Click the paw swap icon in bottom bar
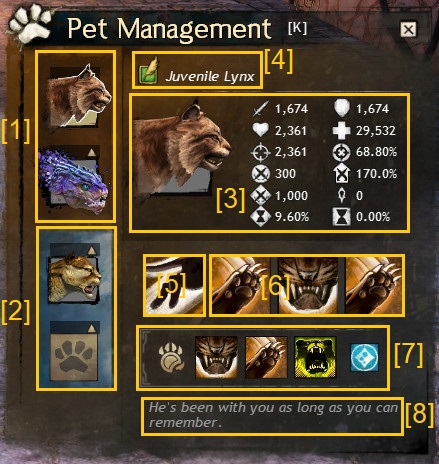 (x=171, y=357)
